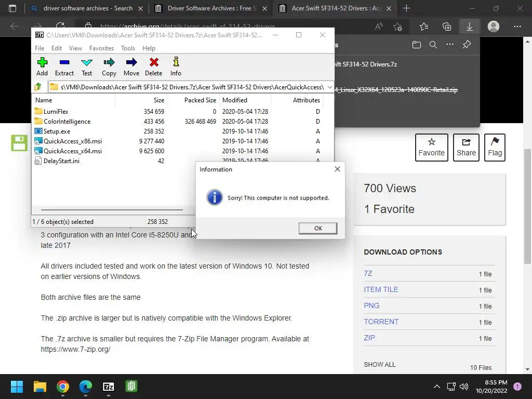
Task: Open File Explorer from the taskbar
Action: (39, 387)
